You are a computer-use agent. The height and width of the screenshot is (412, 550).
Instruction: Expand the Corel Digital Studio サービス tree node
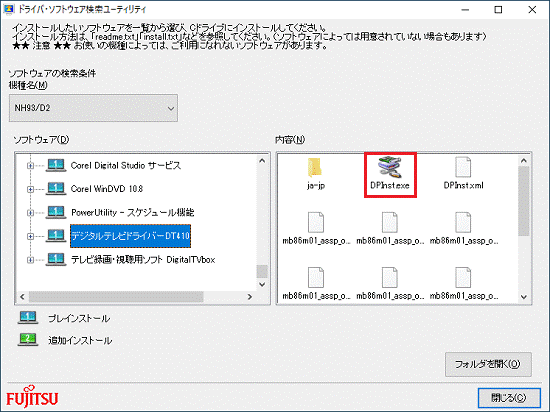[x=31, y=166]
